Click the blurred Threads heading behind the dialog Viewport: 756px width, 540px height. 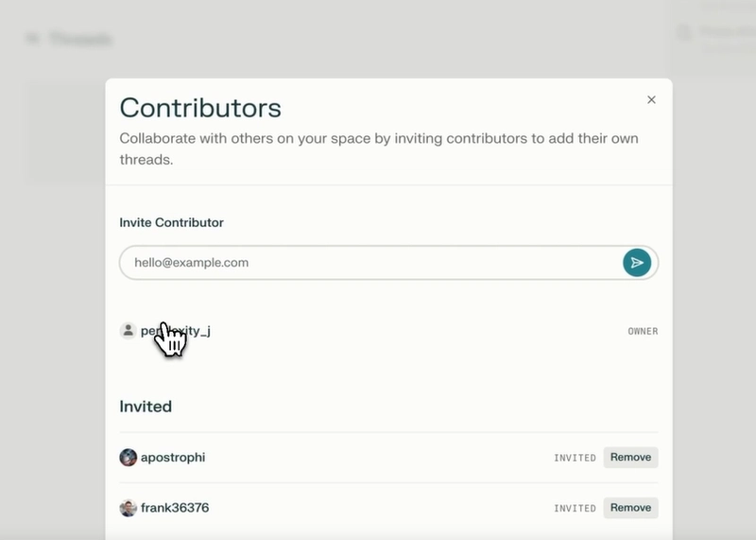(81, 39)
